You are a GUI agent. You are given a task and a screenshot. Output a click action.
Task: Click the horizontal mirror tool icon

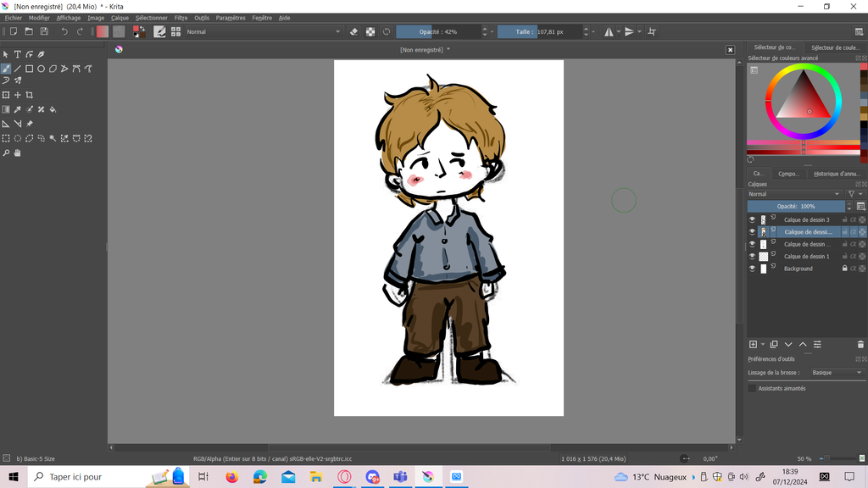(x=609, y=31)
